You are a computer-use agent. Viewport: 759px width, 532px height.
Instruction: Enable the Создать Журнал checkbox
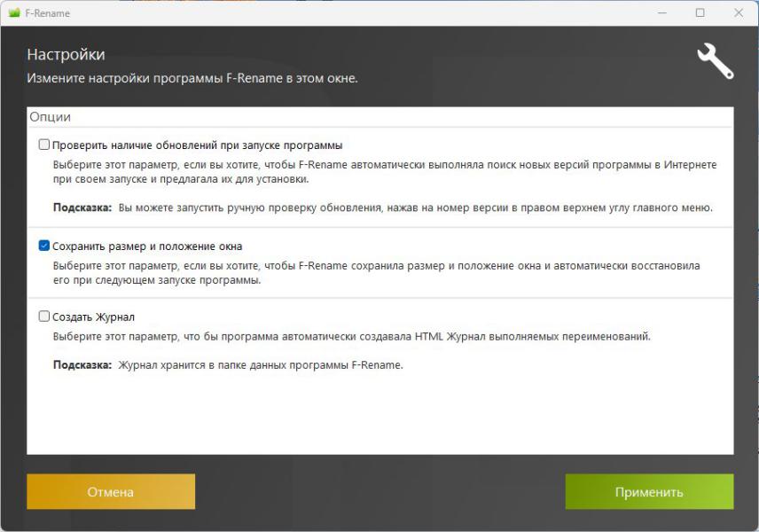(44, 317)
